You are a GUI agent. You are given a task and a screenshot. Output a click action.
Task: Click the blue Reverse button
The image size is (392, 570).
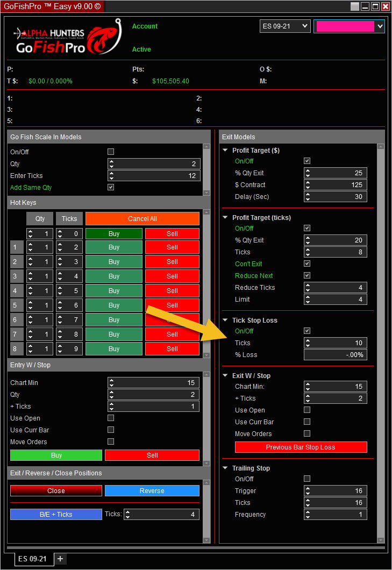pyautogui.click(x=152, y=491)
